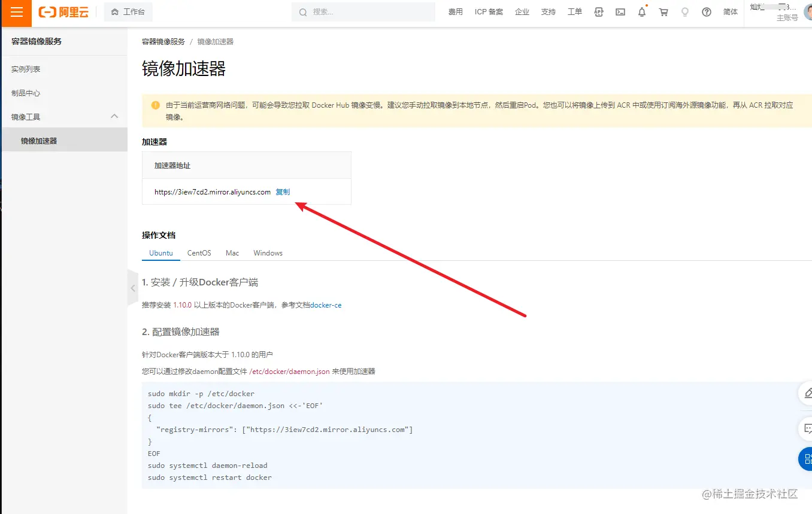The height and width of the screenshot is (514, 812).
Task: Select 镜像加速器 in the sidebar
Action: pos(65,141)
